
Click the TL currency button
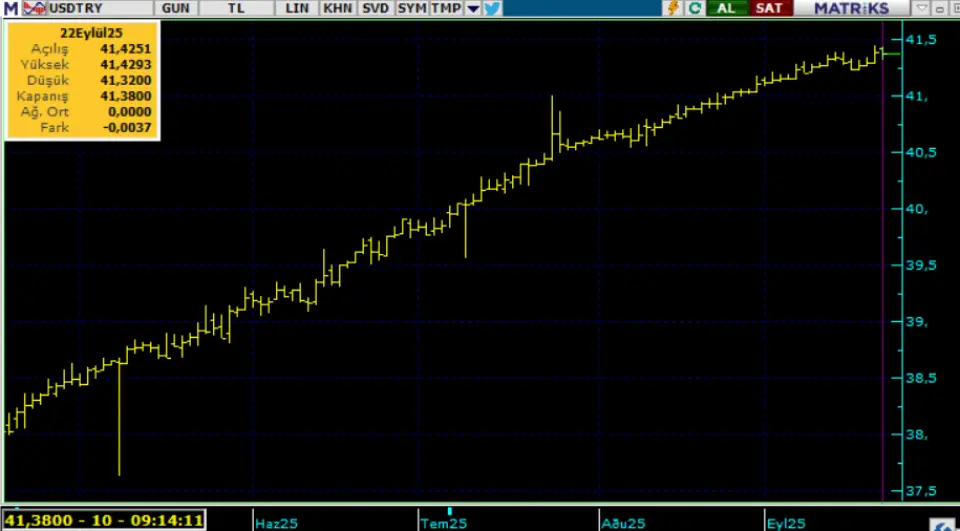[x=236, y=9]
